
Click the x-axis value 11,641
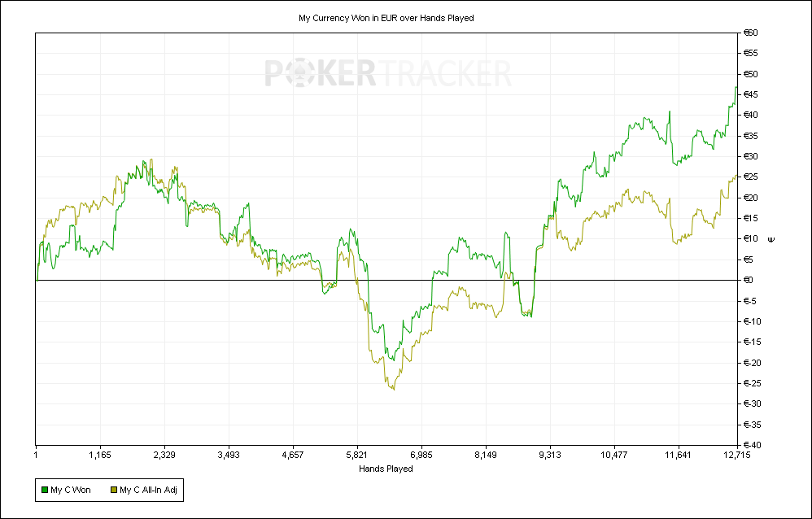pos(678,456)
